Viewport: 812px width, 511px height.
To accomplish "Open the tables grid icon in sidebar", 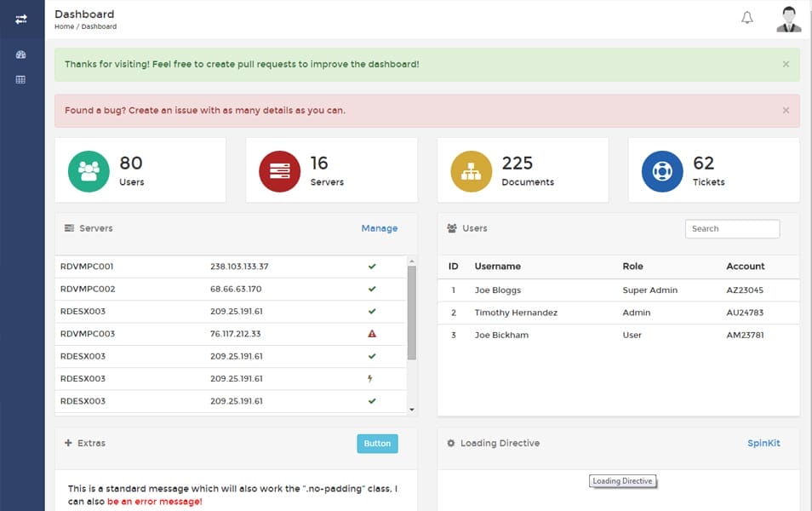I will pyautogui.click(x=21, y=80).
